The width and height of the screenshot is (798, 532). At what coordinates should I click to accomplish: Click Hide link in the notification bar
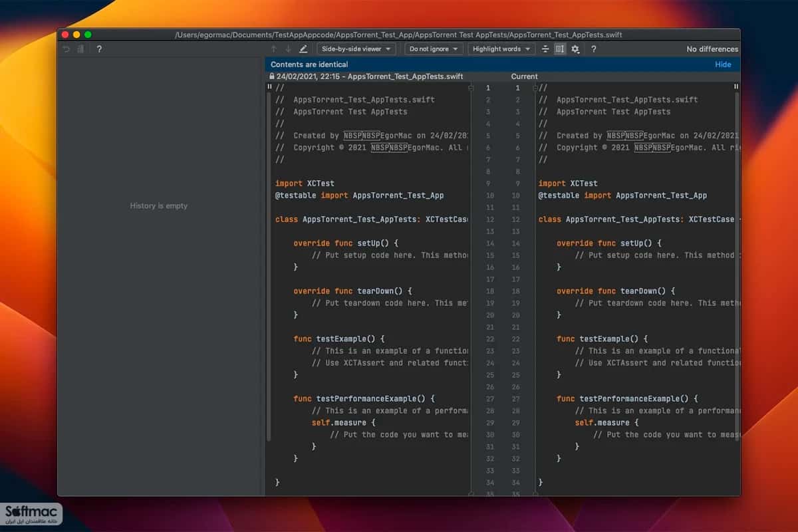point(723,65)
